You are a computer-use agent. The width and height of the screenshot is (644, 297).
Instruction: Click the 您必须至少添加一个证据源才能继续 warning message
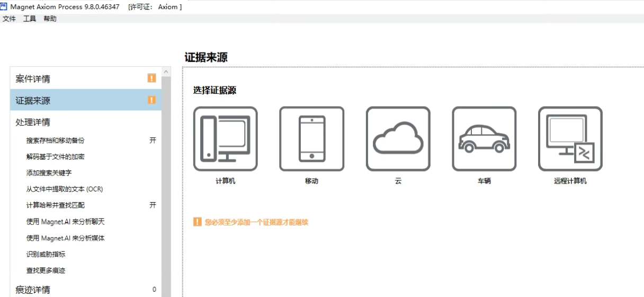256,222
